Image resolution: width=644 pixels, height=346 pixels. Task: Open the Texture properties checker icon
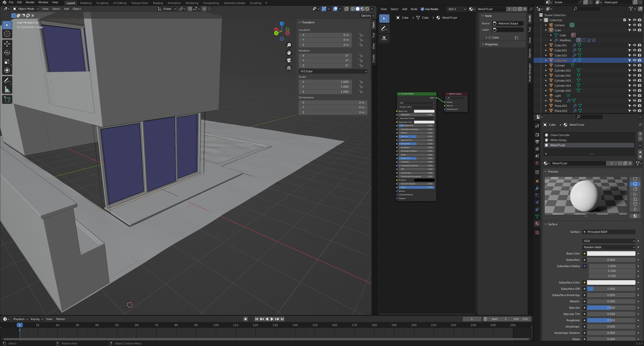537,233
